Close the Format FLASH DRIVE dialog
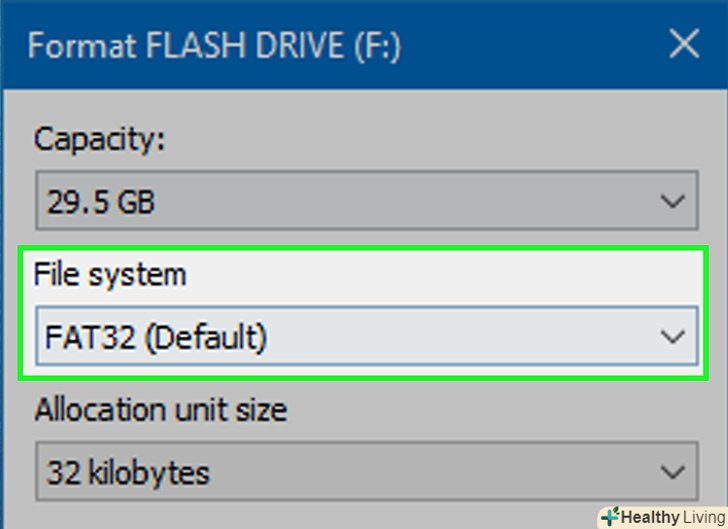Viewport: 728px width, 529px height. coord(683,45)
